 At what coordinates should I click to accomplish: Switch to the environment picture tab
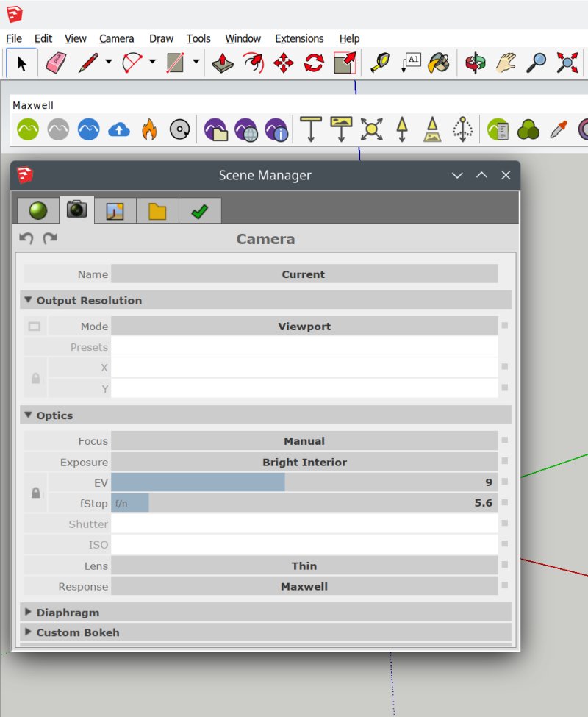tap(115, 211)
